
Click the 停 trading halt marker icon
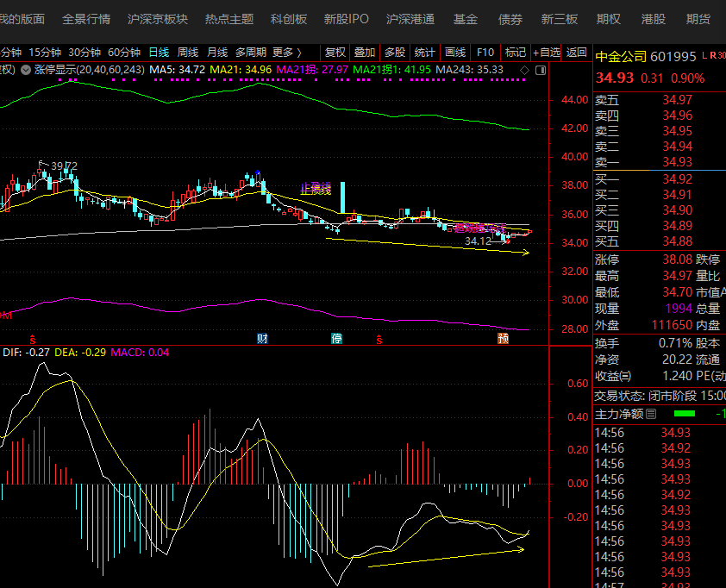tap(336, 339)
